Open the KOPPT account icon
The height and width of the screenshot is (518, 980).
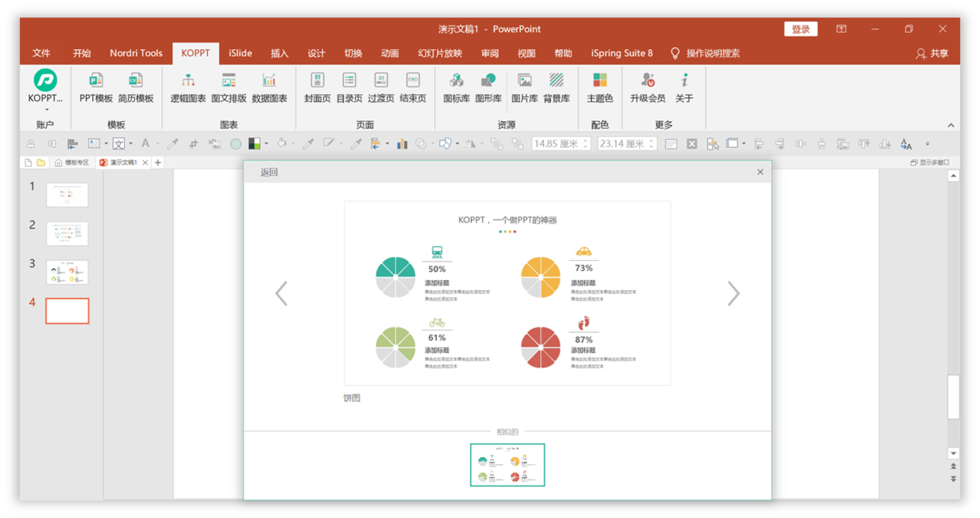(x=45, y=80)
